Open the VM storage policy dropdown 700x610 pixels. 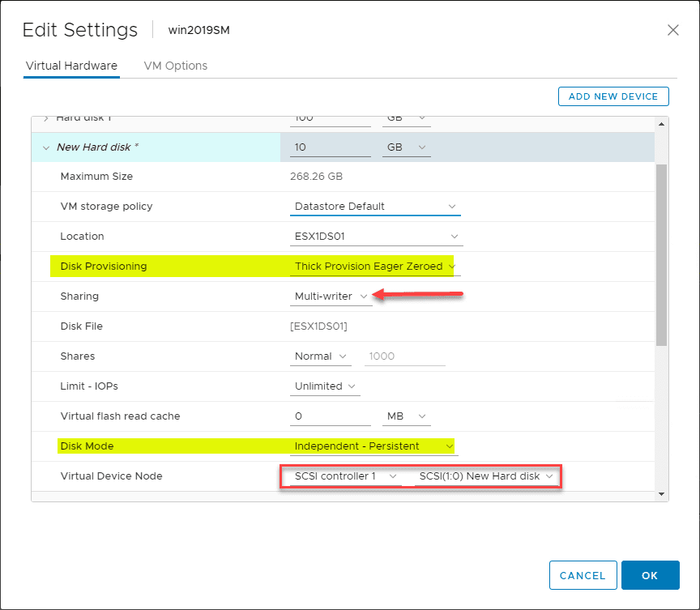pos(374,207)
